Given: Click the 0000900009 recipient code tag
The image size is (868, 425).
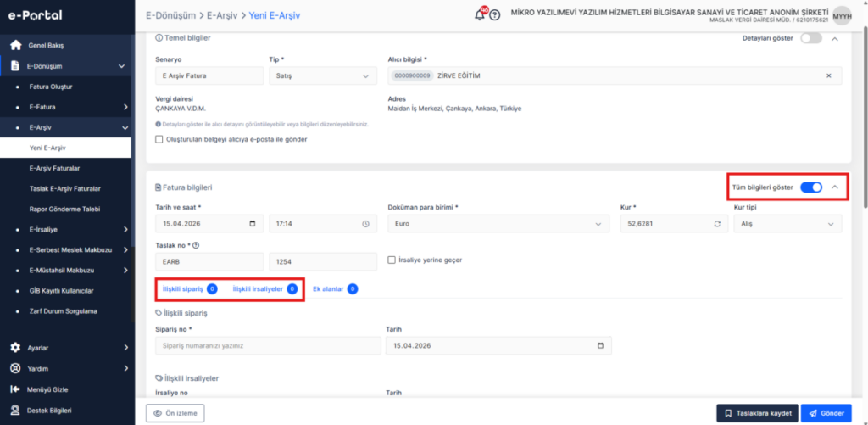Looking at the screenshot, I should coord(413,75).
